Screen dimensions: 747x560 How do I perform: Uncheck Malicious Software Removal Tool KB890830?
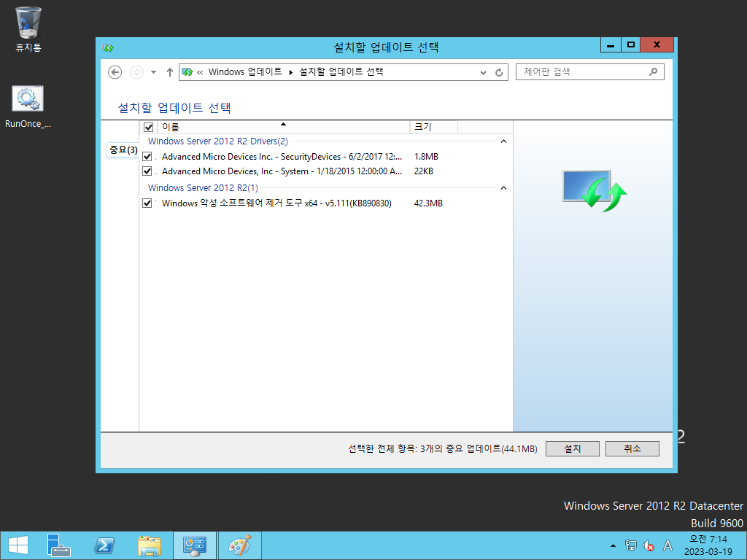tap(147, 203)
